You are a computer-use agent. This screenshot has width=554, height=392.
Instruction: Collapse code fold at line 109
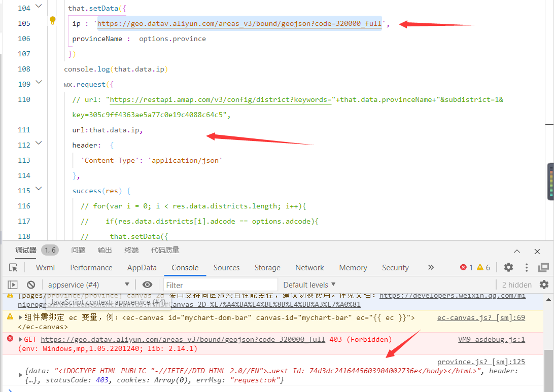pyautogui.click(x=39, y=82)
